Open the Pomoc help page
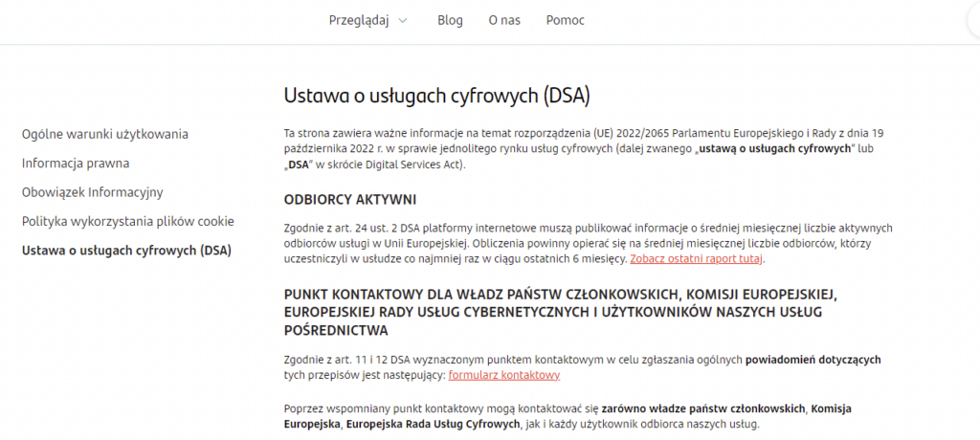This screenshot has width=980, height=440. point(565,20)
